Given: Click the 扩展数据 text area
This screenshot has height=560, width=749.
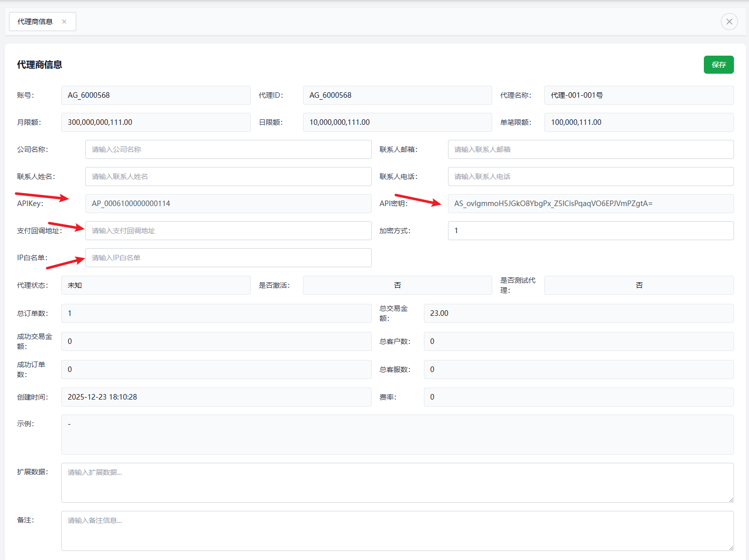Looking at the screenshot, I should (x=397, y=482).
